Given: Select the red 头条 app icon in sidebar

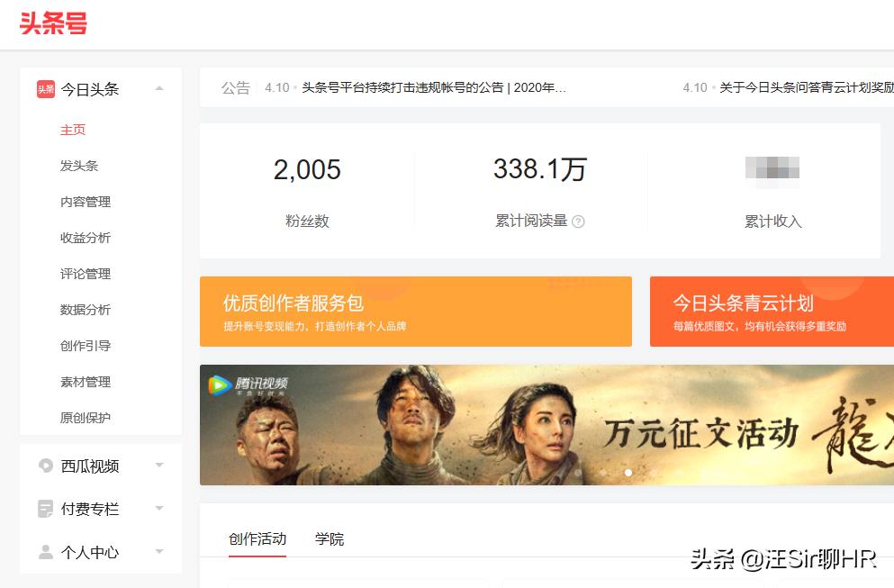Looking at the screenshot, I should pos(44,89).
